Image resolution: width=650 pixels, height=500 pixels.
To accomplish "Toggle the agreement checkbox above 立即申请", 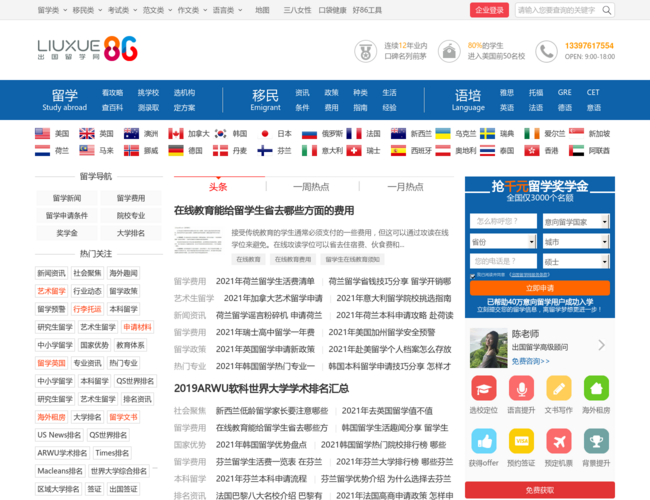I will pyautogui.click(x=473, y=275).
